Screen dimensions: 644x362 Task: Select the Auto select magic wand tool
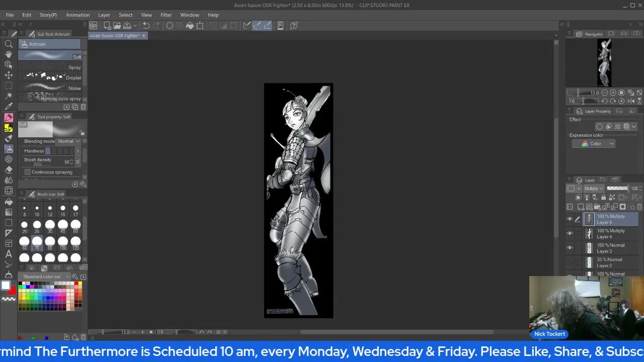tap(9, 96)
